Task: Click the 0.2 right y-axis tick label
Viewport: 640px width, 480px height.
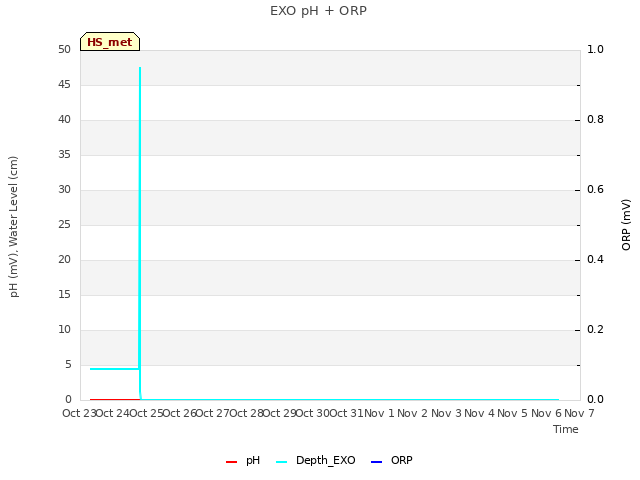Action: coord(595,329)
